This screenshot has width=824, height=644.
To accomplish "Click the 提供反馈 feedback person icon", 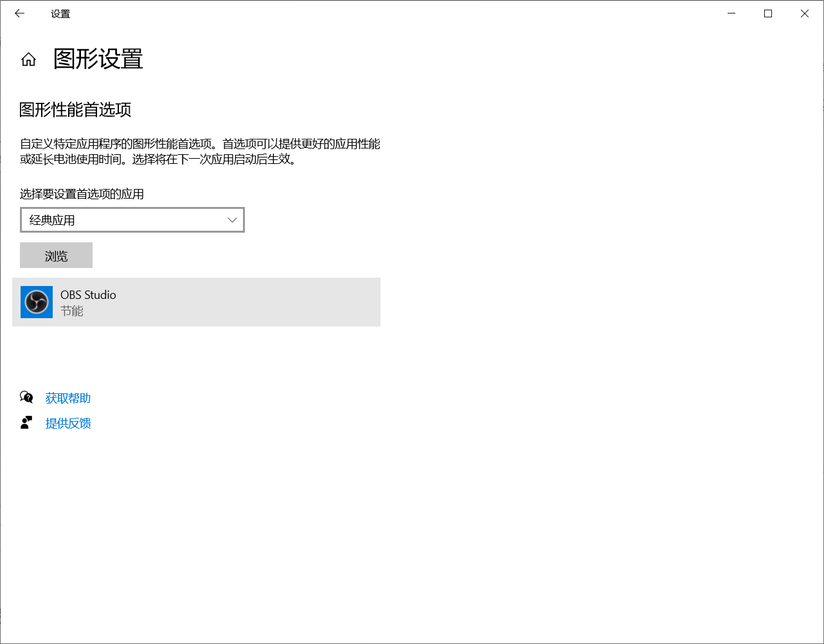I will click(x=26, y=422).
